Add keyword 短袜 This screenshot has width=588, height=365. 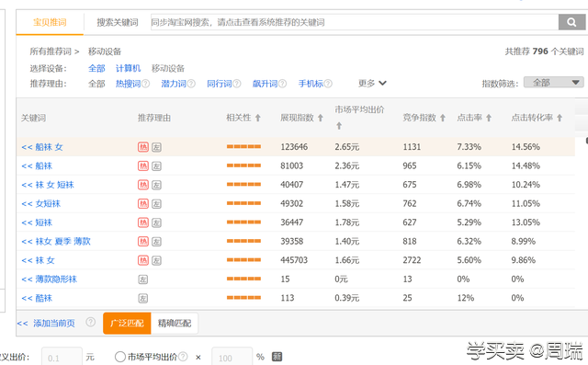[37, 222]
